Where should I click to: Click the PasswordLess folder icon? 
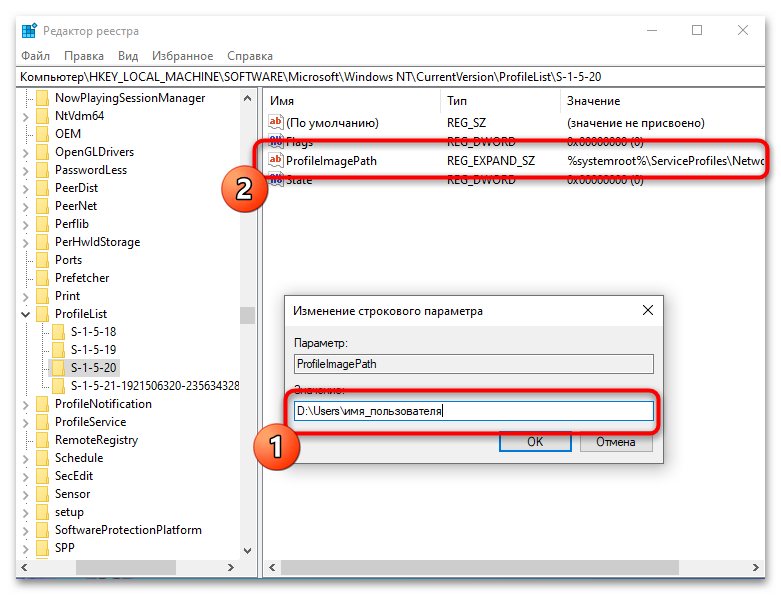tap(43, 170)
